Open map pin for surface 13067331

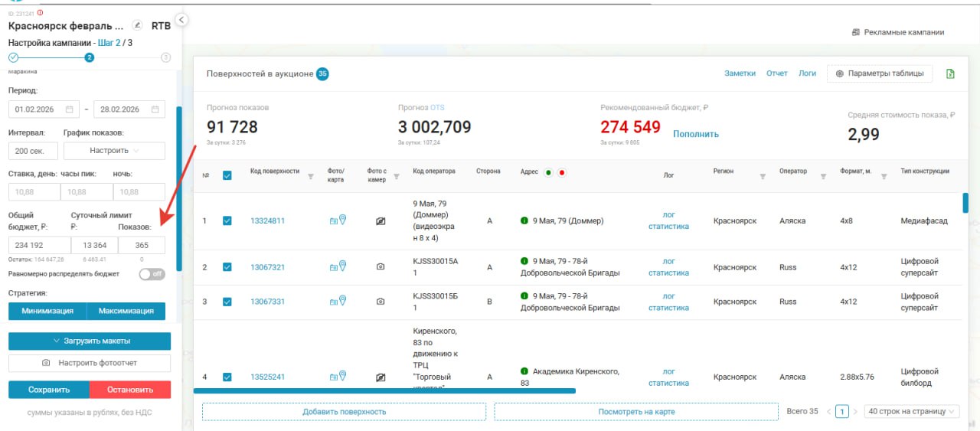coord(342,301)
